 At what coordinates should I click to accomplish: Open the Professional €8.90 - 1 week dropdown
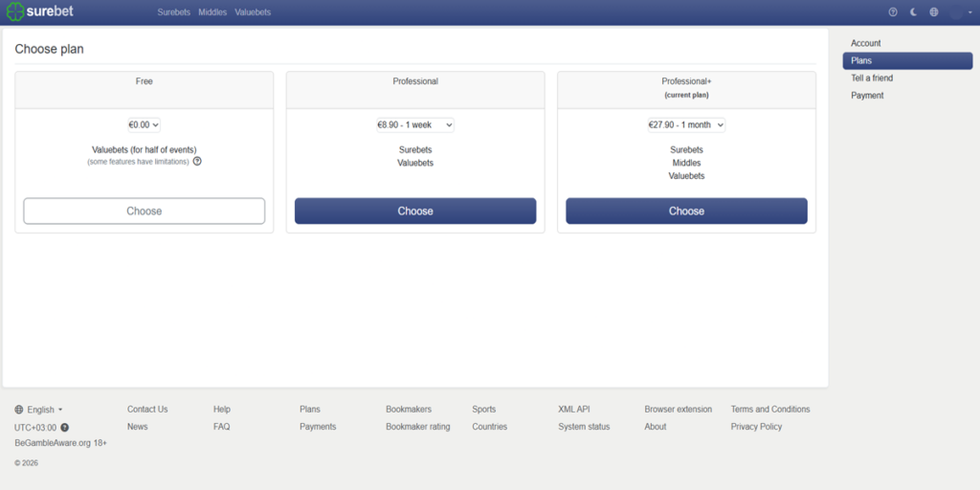click(x=415, y=124)
